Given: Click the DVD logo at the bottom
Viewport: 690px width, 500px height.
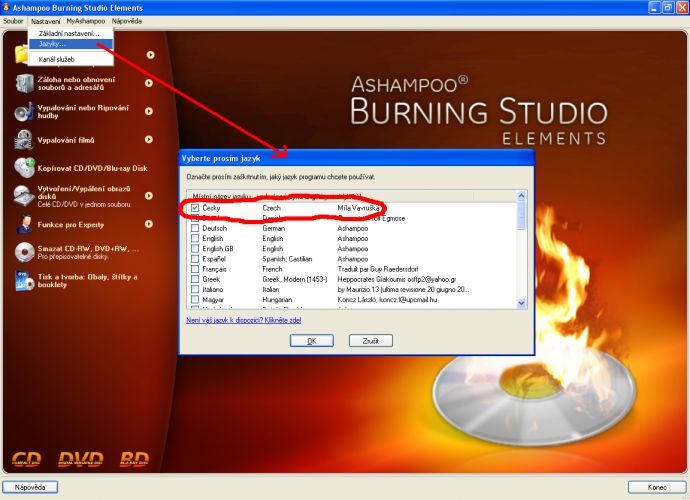Looking at the screenshot, I should (81, 459).
